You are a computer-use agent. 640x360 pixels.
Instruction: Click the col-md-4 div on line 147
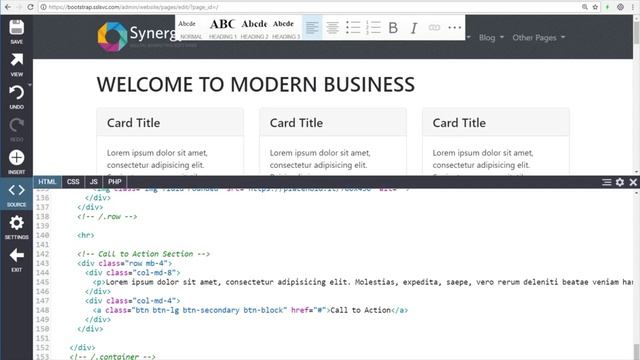click(133, 301)
